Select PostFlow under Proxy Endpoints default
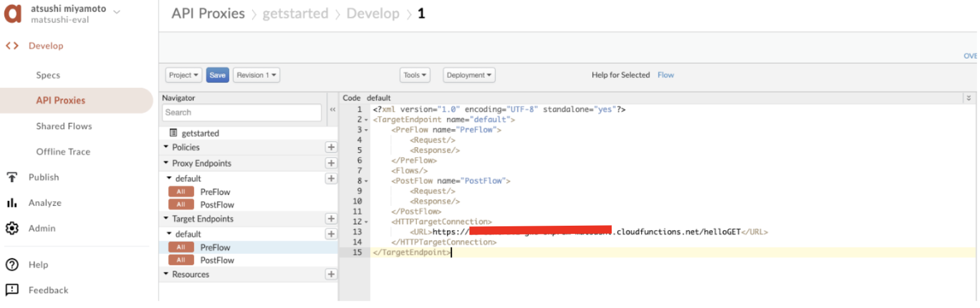This screenshot has height=308, width=980. (x=217, y=205)
